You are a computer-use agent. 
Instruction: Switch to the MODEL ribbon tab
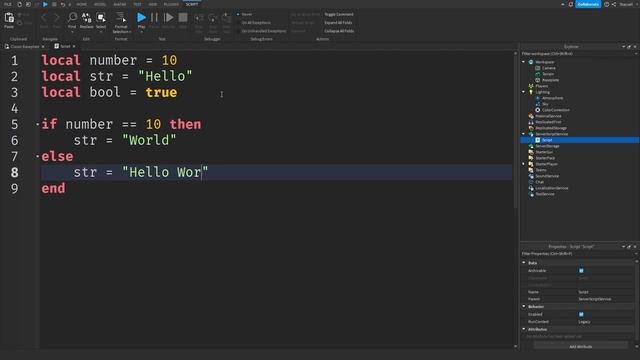click(x=100, y=4)
